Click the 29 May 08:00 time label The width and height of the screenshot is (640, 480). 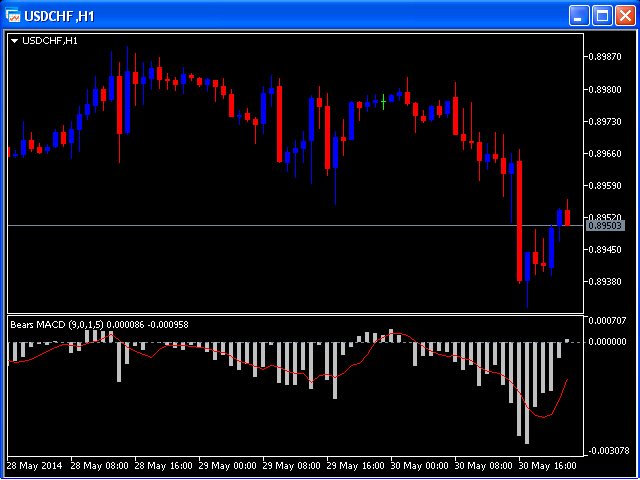point(292,466)
